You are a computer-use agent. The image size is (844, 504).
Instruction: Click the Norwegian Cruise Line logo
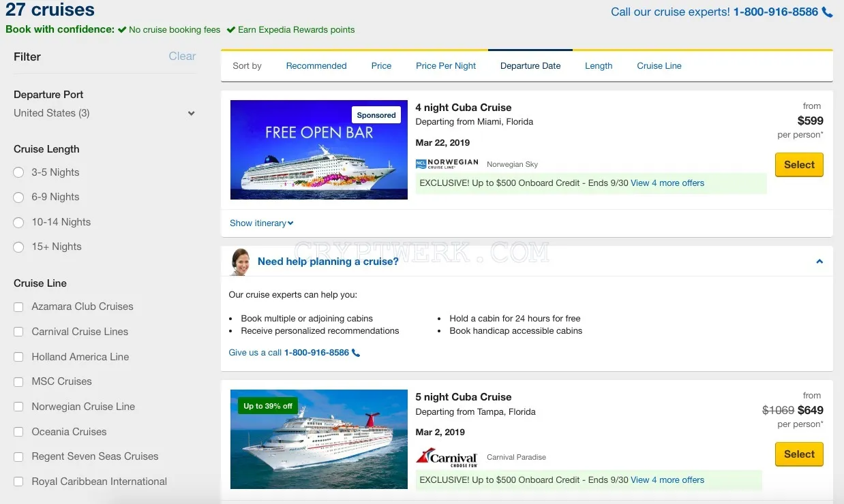pyautogui.click(x=447, y=164)
